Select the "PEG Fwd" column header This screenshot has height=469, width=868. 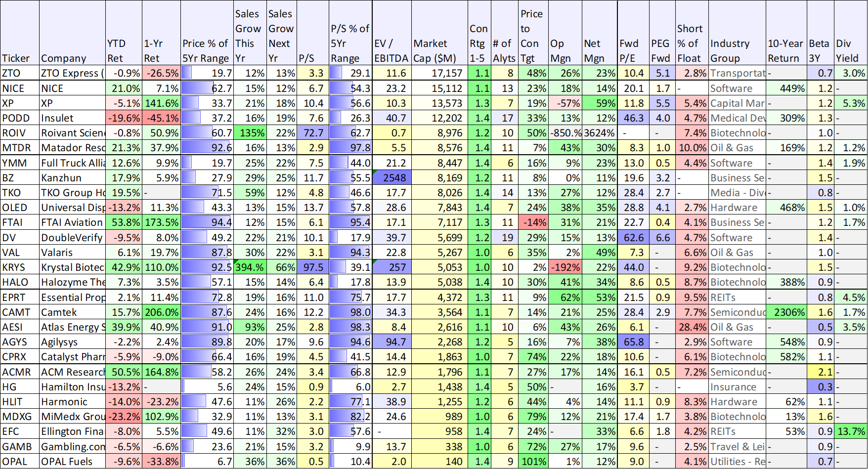[662, 33]
